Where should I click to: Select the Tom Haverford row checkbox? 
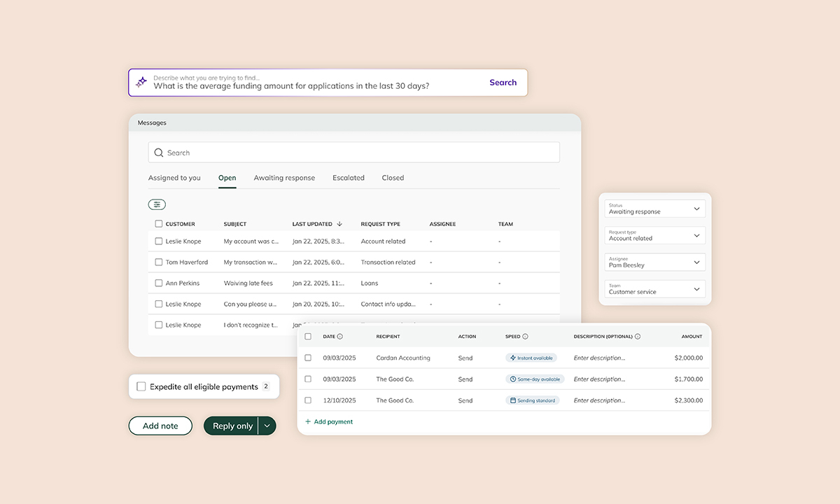[159, 262]
